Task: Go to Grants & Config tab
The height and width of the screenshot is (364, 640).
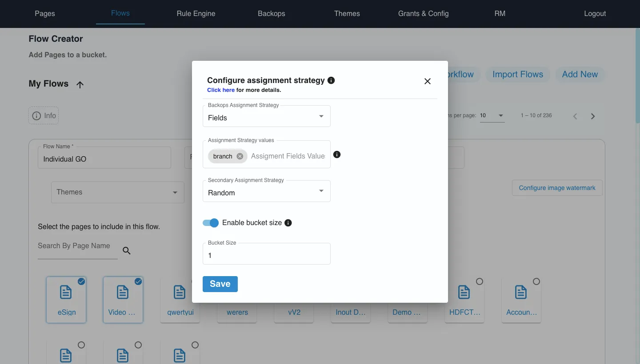Action: (424, 13)
